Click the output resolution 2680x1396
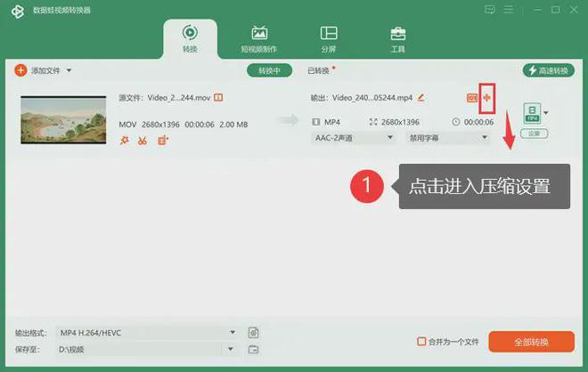This screenshot has width=588, height=372. [400, 122]
